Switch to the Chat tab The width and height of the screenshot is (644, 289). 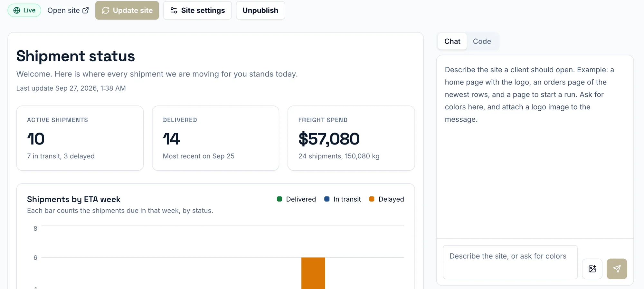click(452, 41)
